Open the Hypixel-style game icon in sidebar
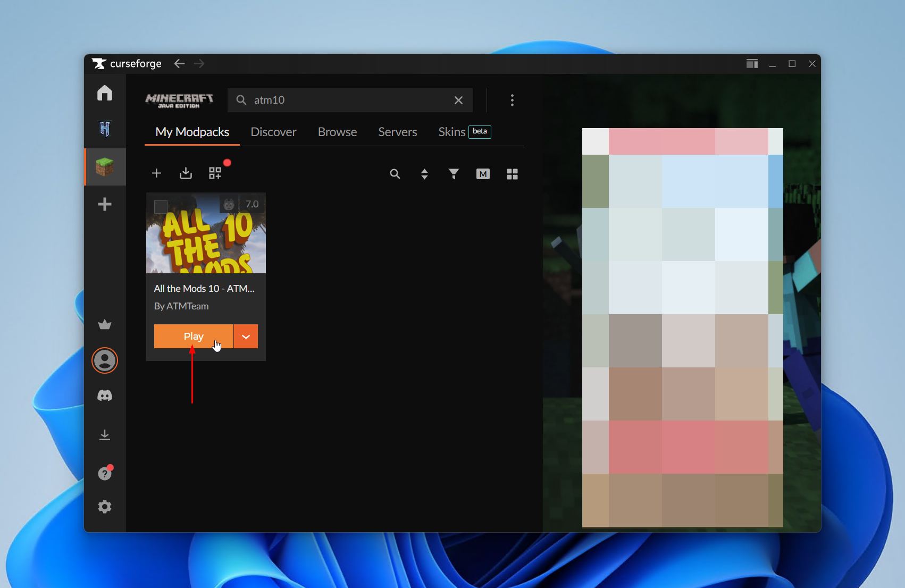 point(105,129)
